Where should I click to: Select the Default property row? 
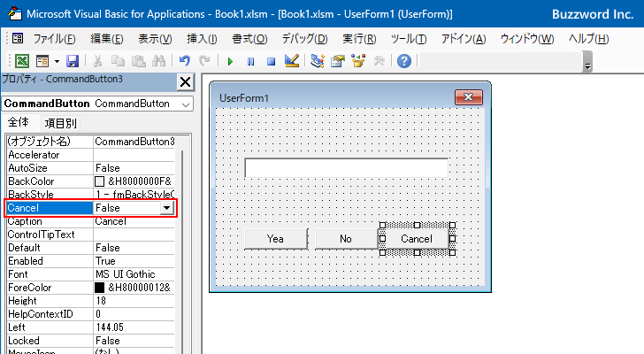[91, 248]
